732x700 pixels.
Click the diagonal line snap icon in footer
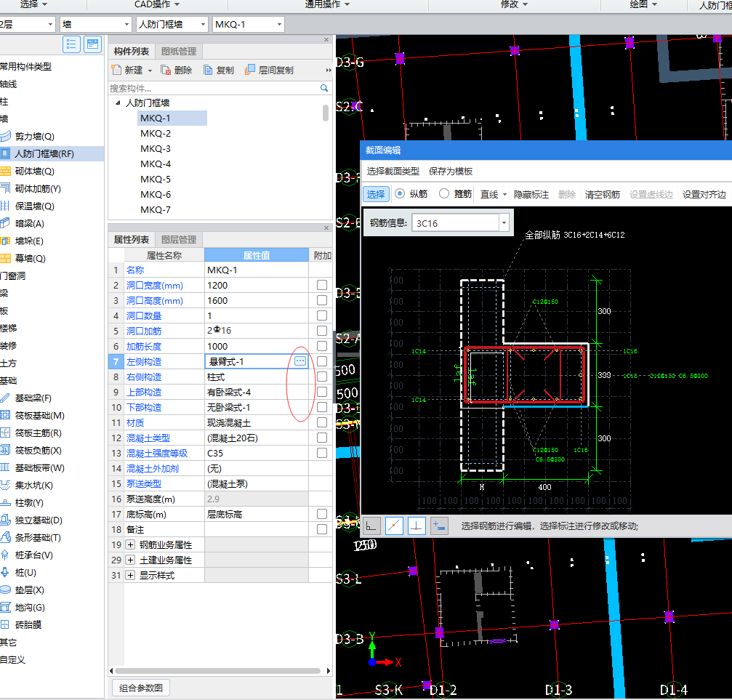click(395, 526)
